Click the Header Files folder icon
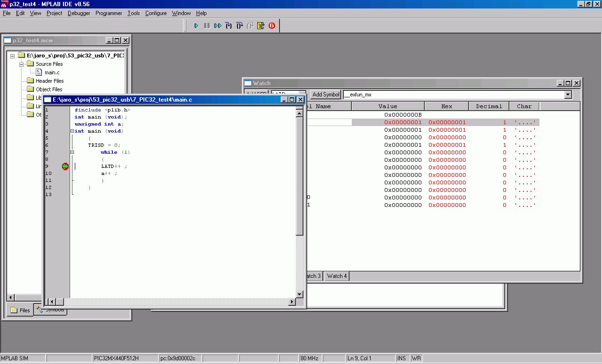The image size is (602, 364). [x=31, y=81]
